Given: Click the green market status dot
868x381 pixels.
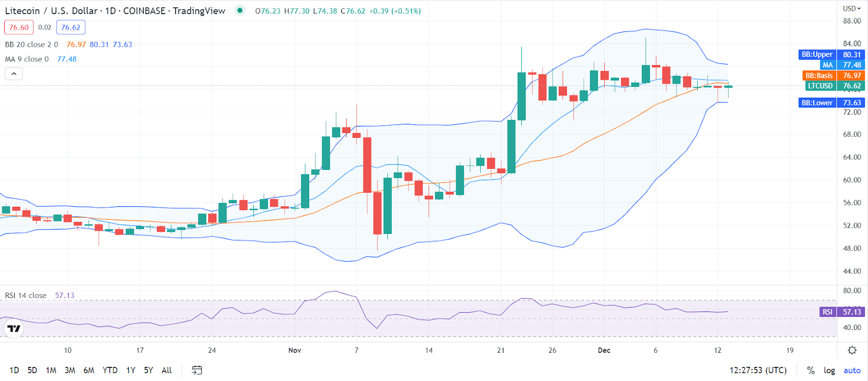Looking at the screenshot, I should click(x=240, y=10).
